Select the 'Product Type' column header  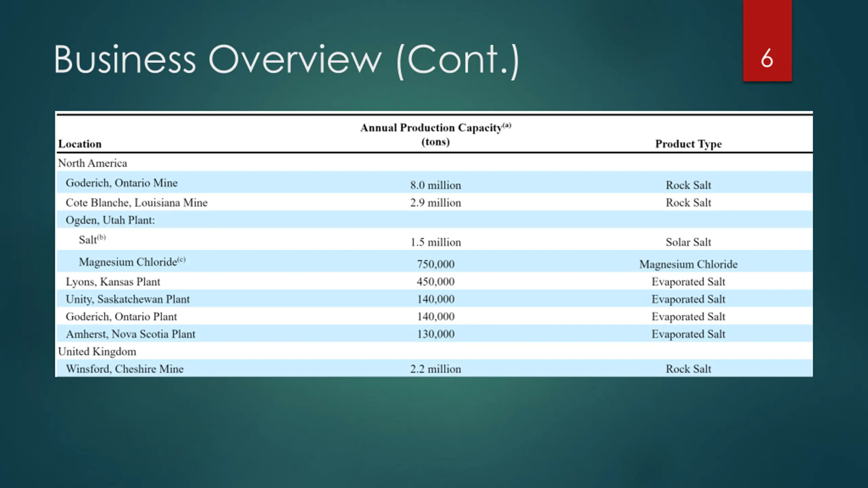[x=688, y=144]
